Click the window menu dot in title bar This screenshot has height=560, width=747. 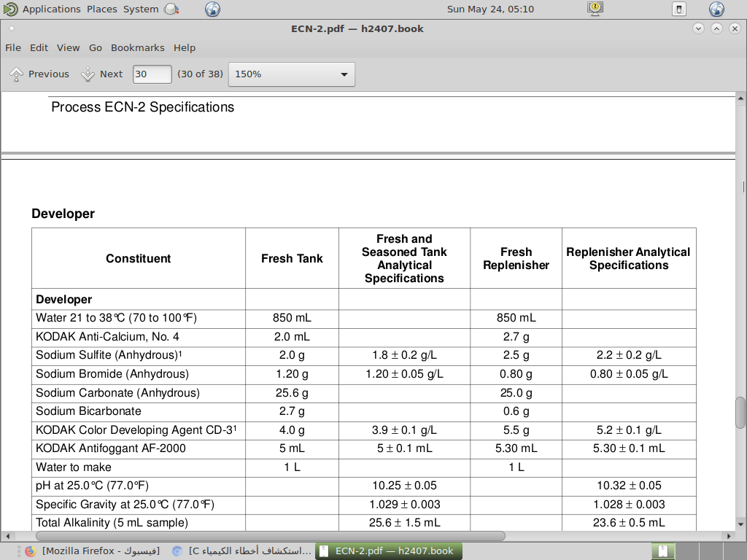point(12,28)
